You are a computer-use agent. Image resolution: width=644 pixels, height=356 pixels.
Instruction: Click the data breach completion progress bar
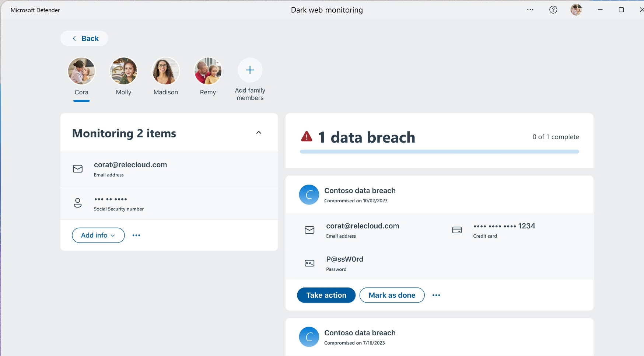pos(440,151)
